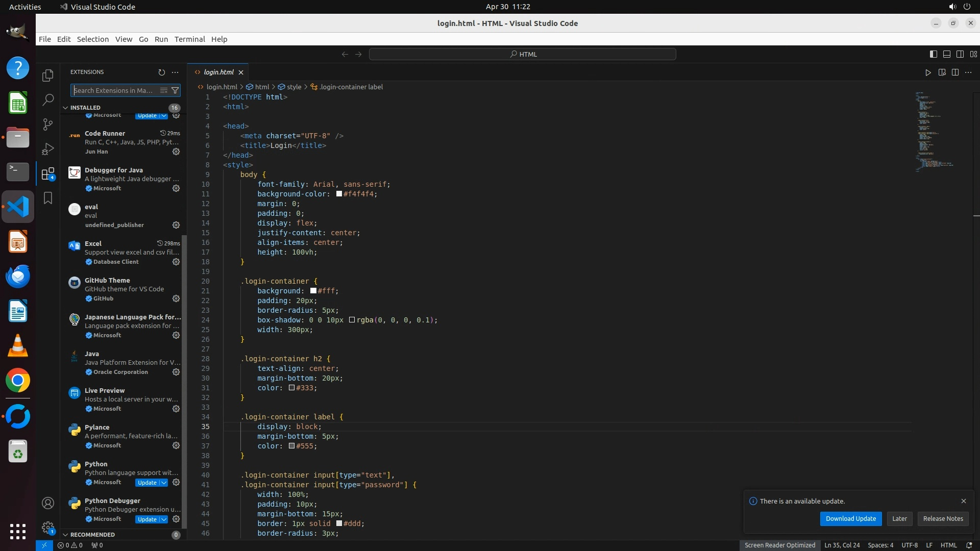Click the Download Update button
This screenshot has width=980, height=551.
point(850,518)
